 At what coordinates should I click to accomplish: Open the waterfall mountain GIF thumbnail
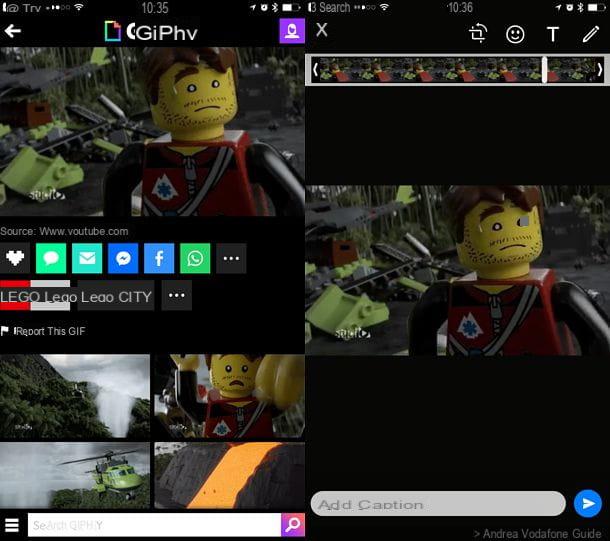(x=75, y=396)
